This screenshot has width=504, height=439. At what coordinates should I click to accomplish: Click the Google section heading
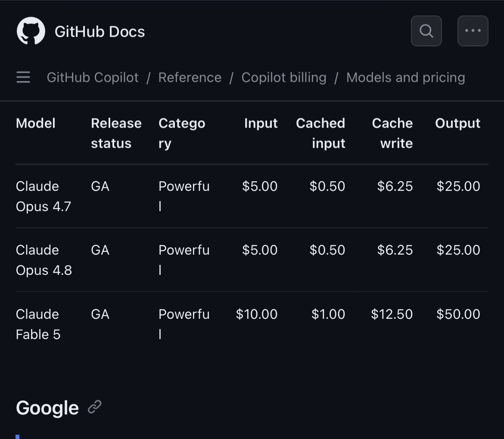tap(47, 408)
